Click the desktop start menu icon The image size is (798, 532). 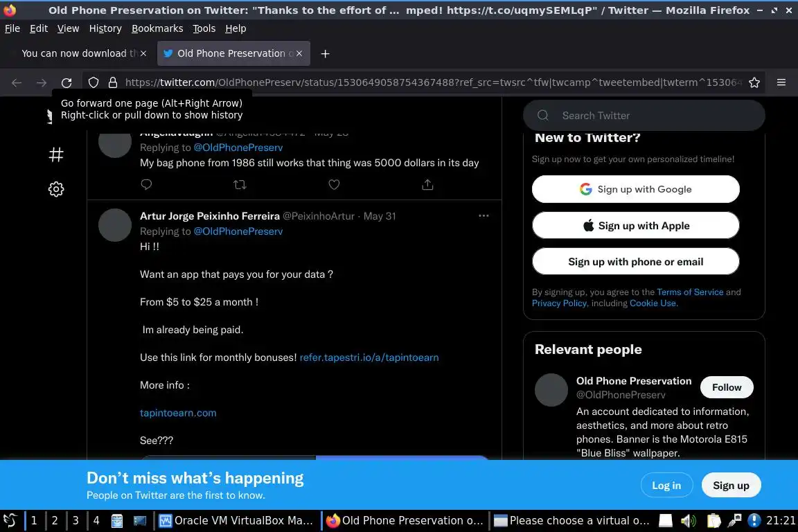(x=10, y=520)
